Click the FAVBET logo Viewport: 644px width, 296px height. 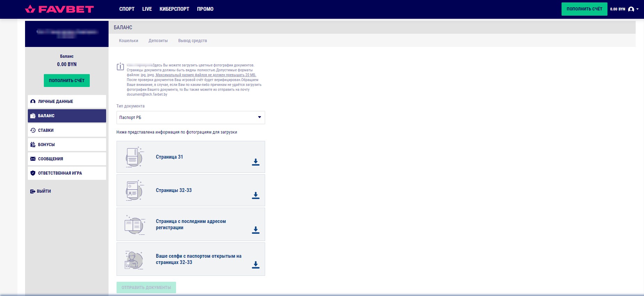[59, 9]
